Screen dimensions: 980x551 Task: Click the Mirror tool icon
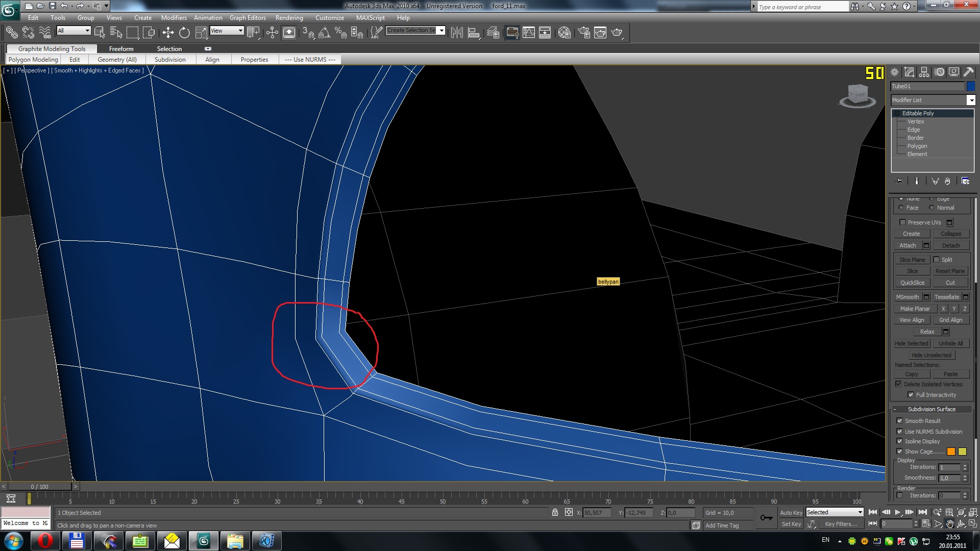click(457, 33)
